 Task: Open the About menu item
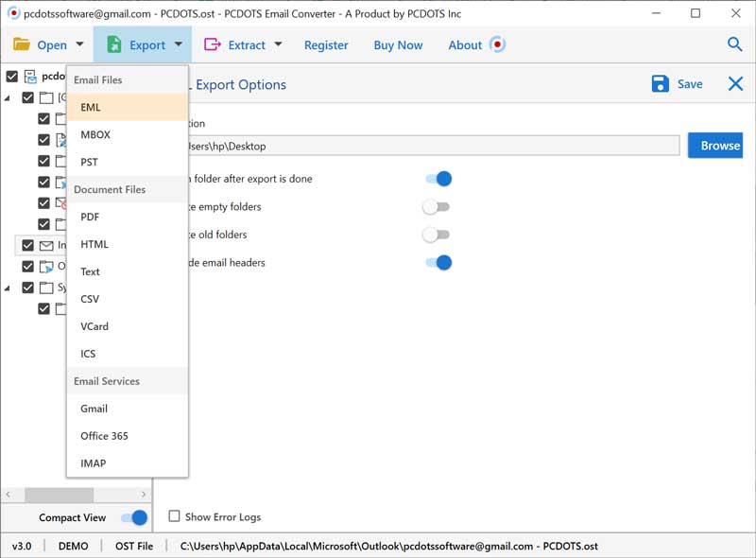pos(465,44)
